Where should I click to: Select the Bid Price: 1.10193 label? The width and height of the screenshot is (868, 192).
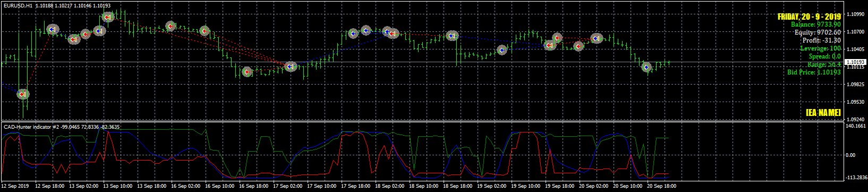click(814, 72)
